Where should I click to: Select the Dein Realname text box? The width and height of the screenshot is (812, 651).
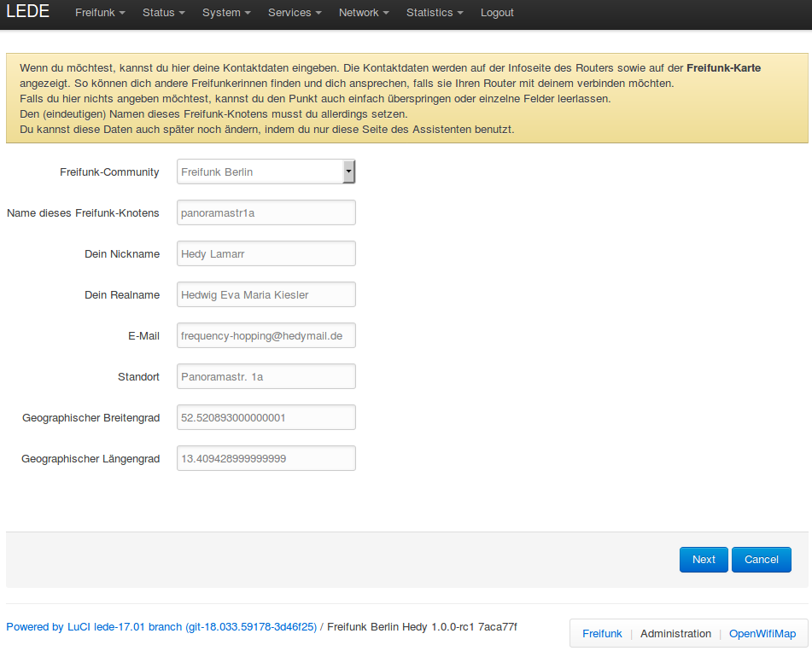coord(266,294)
